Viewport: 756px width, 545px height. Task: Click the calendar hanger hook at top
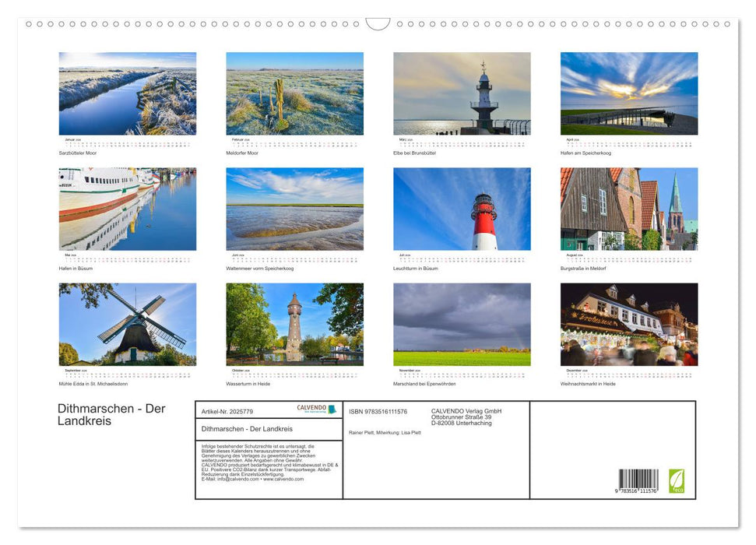378,24
